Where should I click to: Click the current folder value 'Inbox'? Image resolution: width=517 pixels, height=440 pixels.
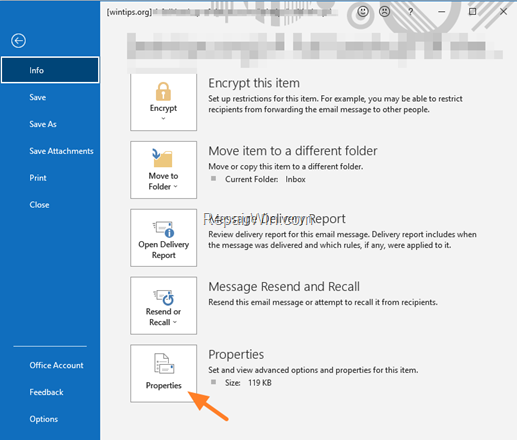[295, 179]
